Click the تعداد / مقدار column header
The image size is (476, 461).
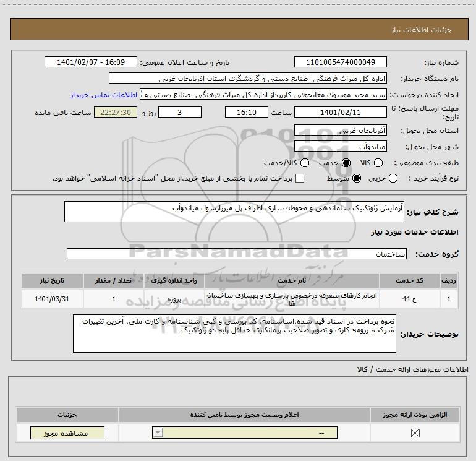click(x=114, y=280)
